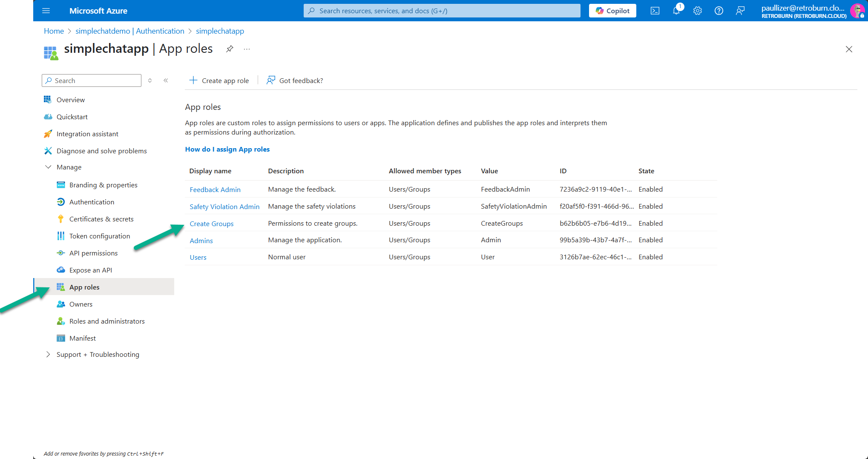Screen dimensions: 868x459
Task: Open the Copilot assistant
Action: [612, 11]
